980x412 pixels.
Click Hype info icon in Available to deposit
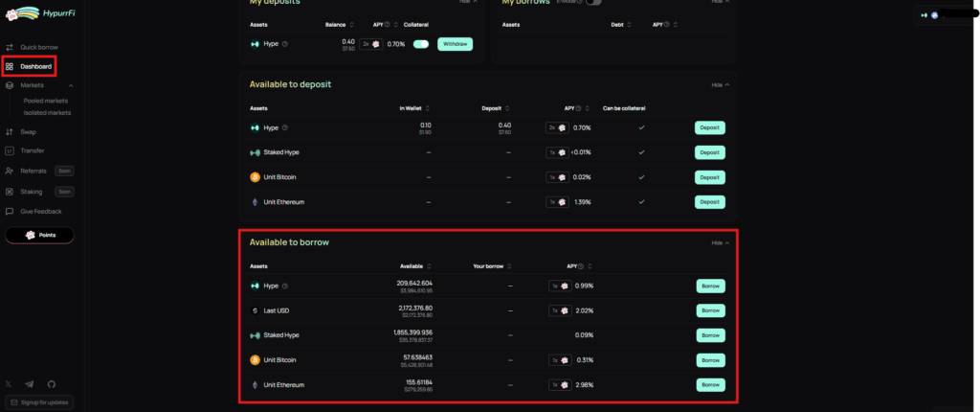pos(285,127)
